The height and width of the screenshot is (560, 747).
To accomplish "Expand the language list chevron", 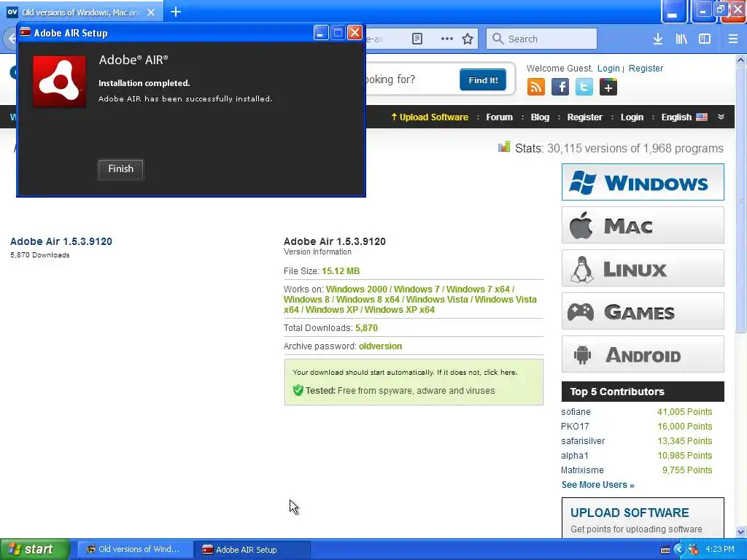I will [x=721, y=117].
